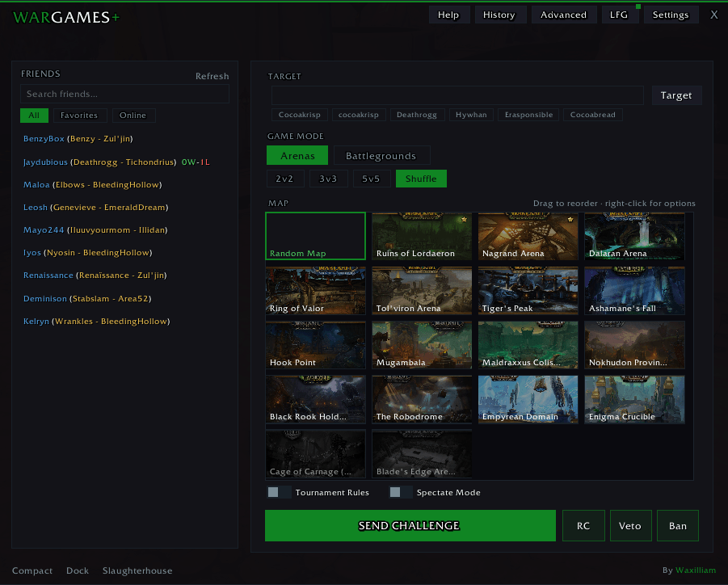The height and width of the screenshot is (585, 728).
Task: Select the Ring of Valor map
Action: coord(316,291)
